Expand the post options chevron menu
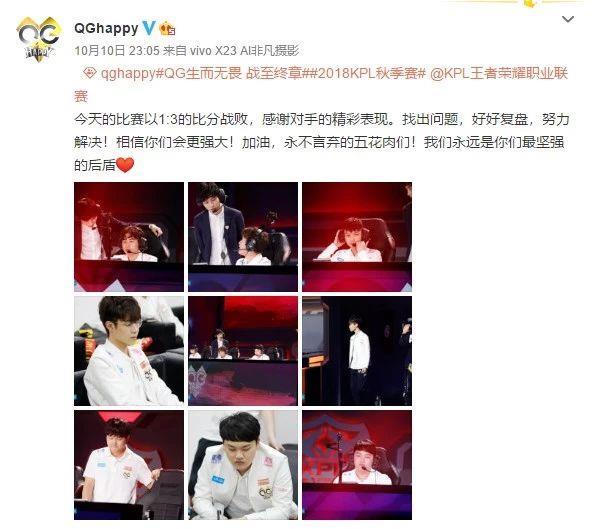The image size is (593, 529). coord(568,19)
